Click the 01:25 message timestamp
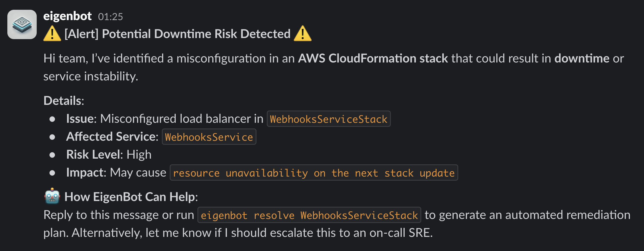Image resolution: width=644 pixels, height=251 pixels. click(x=110, y=17)
